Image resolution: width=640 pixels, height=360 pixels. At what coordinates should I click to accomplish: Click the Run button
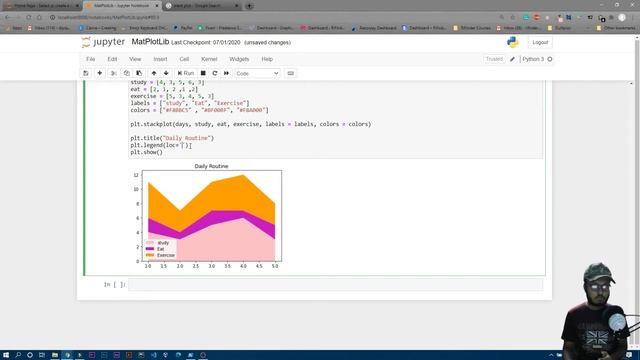click(x=186, y=73)
